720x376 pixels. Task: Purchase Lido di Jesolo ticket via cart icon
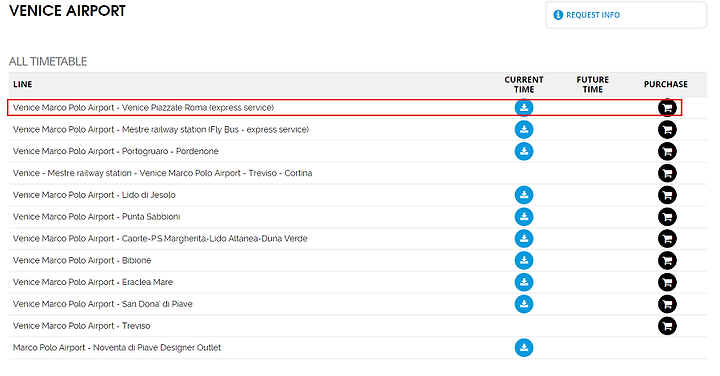click(667, 195)
